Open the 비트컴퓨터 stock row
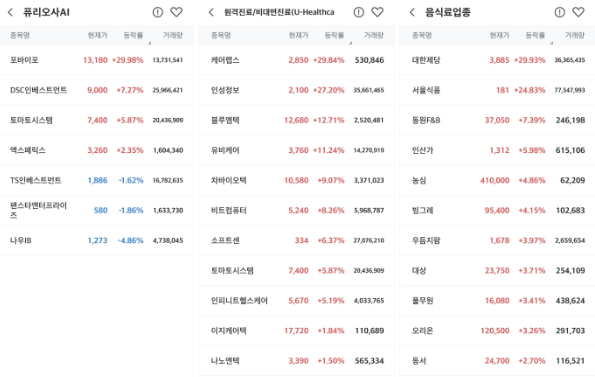The height and width of the screenshot is (377, 595). coord(296,210)
